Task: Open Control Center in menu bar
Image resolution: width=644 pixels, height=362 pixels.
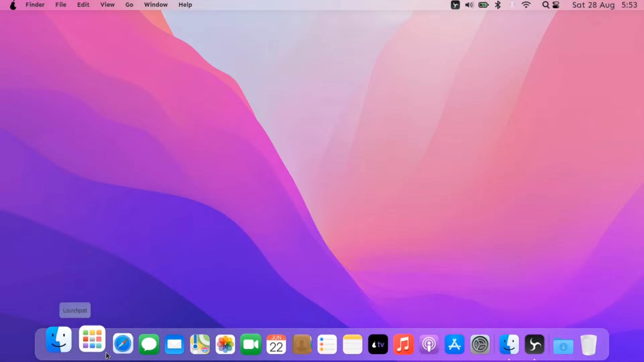Action: click(556, 5)
